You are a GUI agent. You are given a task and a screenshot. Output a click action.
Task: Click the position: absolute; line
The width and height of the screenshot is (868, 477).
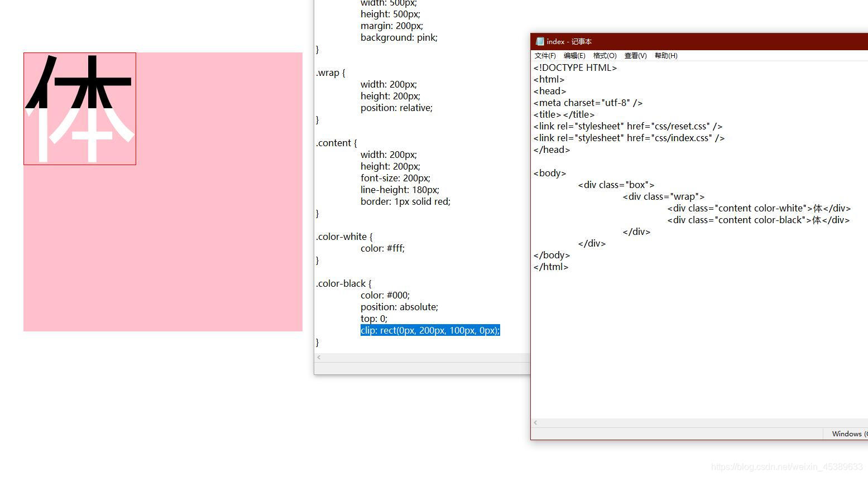[399, 307]
